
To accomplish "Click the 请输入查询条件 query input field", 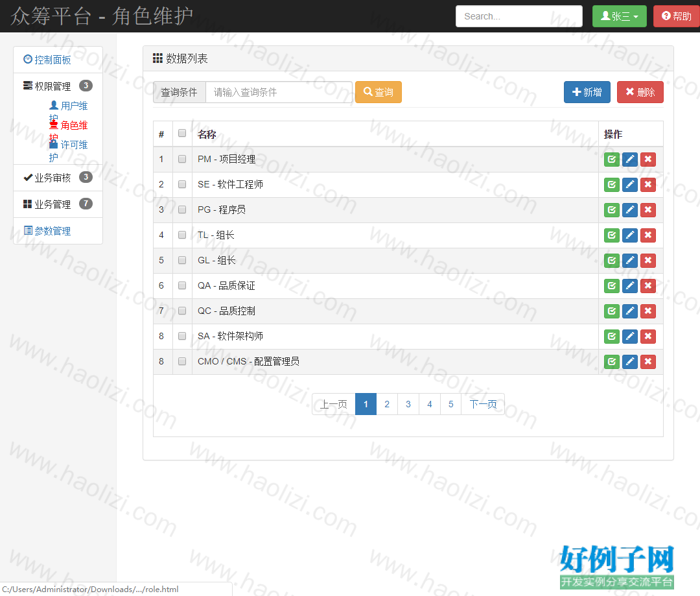I will (279, 92).
